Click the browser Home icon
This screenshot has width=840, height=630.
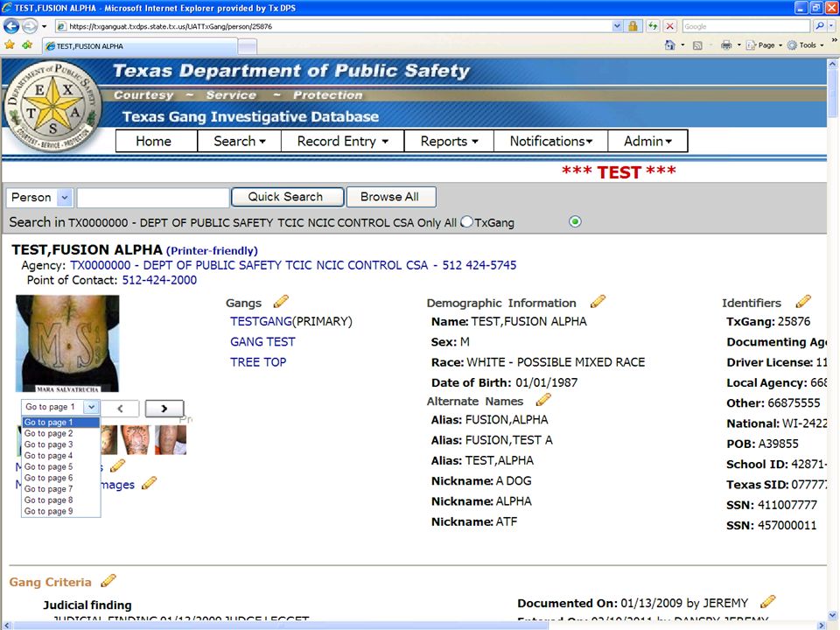669,45
